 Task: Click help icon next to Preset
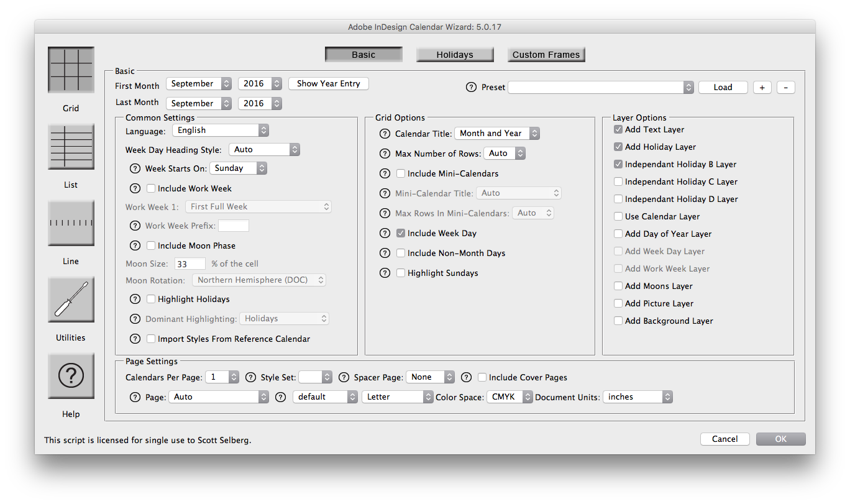(x=471, y=88)
